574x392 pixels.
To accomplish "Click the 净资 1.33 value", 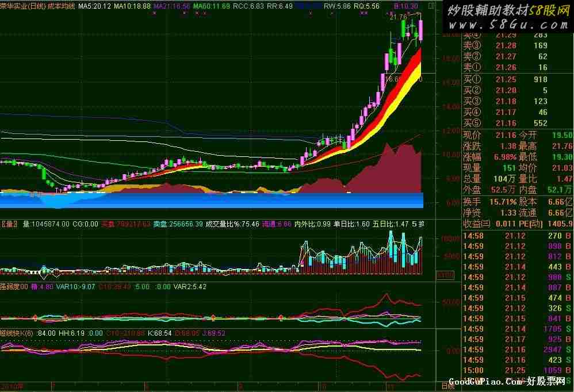I will pyautogui.click(x=490, y=213).
